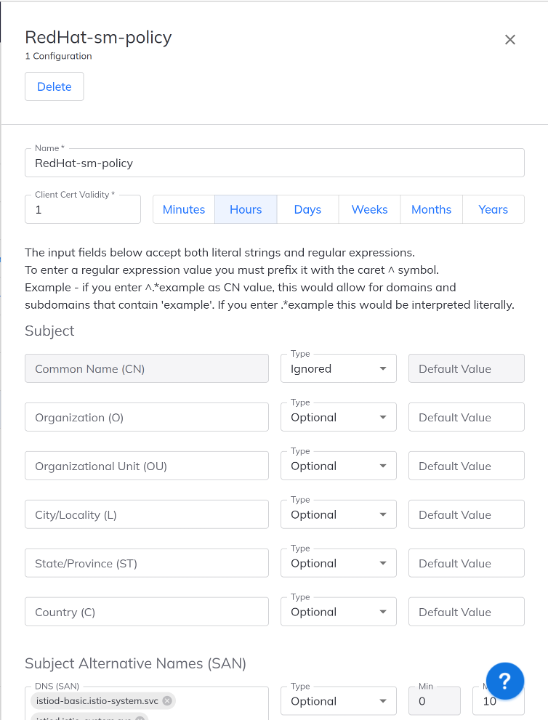Select the State/Province (ST) input field
This screenshot has height=720, width=548.
tap(147, 563)
